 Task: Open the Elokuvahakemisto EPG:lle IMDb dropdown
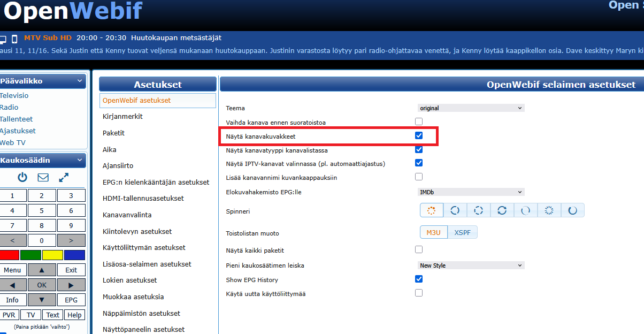pos(471,192)
